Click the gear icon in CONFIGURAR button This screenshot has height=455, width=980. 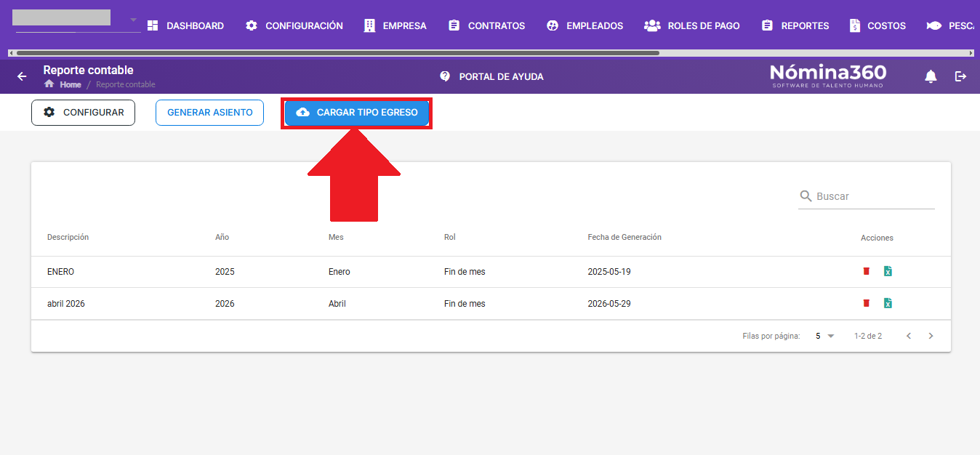(49, 113)
